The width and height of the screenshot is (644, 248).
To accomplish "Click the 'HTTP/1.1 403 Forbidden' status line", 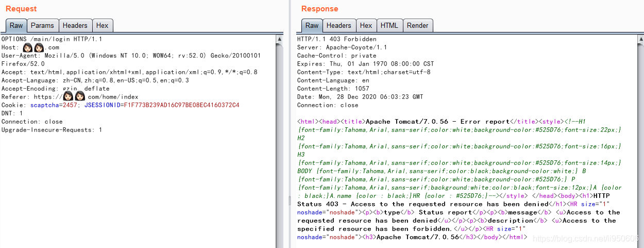I will [336, 39].
